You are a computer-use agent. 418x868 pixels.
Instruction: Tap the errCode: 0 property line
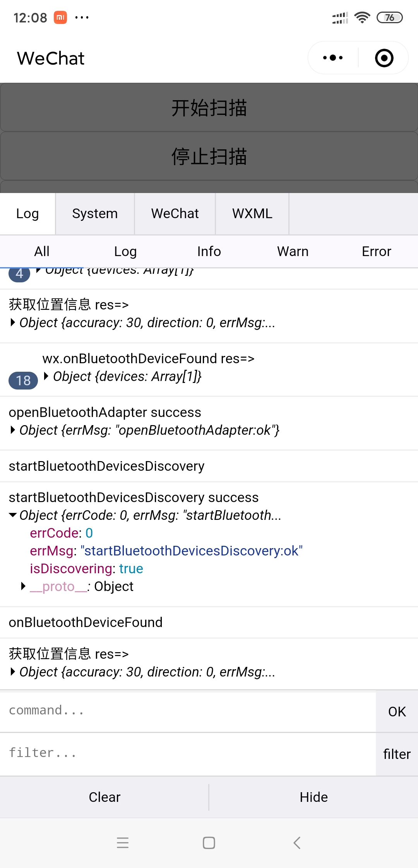62,533
